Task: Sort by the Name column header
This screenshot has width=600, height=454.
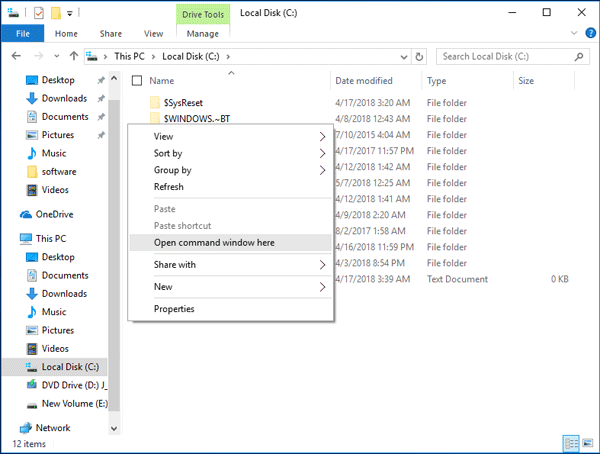Action: [161, 81]
